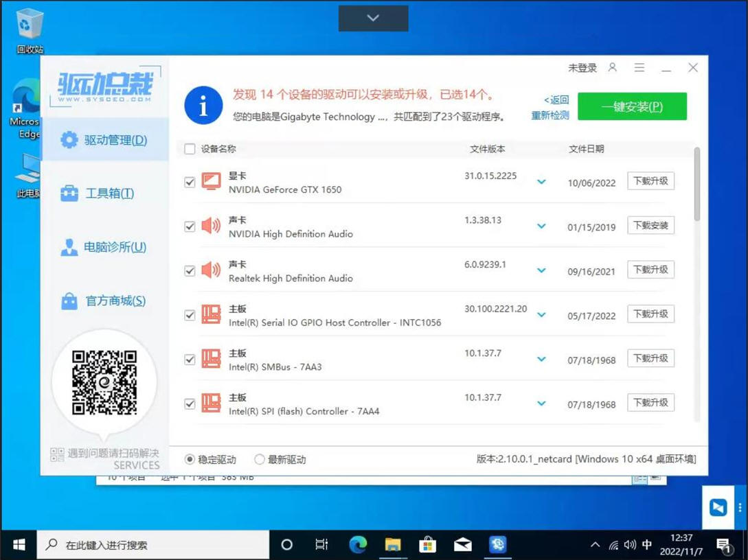
Task: Click the speaker icon for Realtek Audio
Action: (x=211, y=270)
